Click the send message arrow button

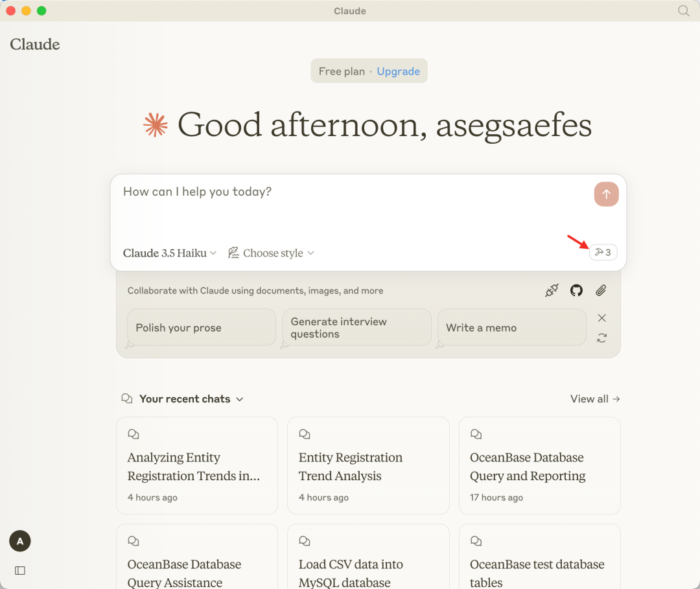(x=606, y=194)
